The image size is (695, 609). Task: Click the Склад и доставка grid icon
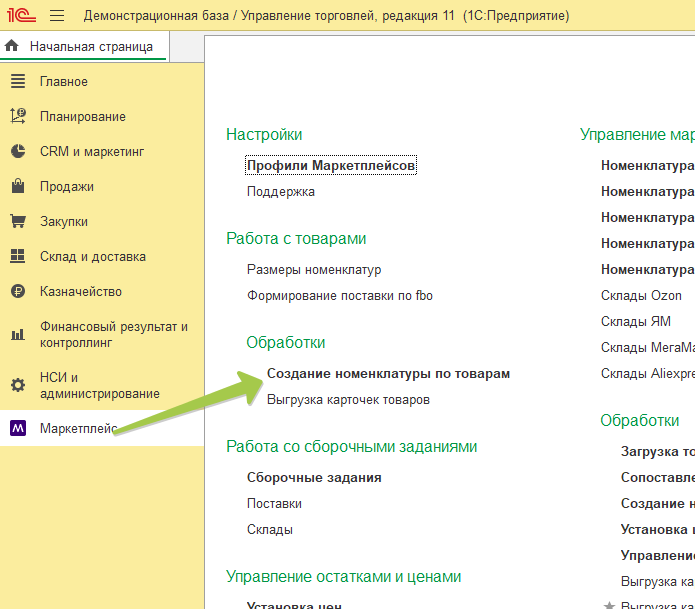pyautogui.click(x=18, y=256)
